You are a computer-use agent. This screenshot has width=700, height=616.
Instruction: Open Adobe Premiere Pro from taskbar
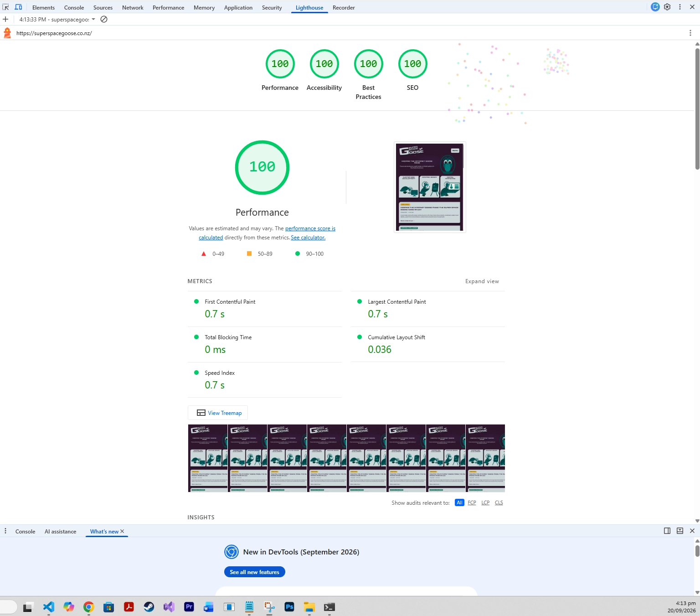pos(189,607)
